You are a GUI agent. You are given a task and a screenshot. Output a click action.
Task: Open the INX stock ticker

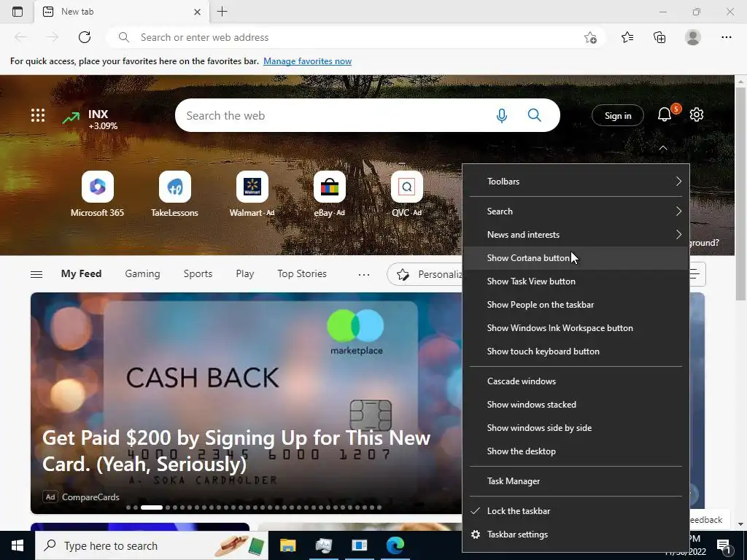(x=90, y=119)
